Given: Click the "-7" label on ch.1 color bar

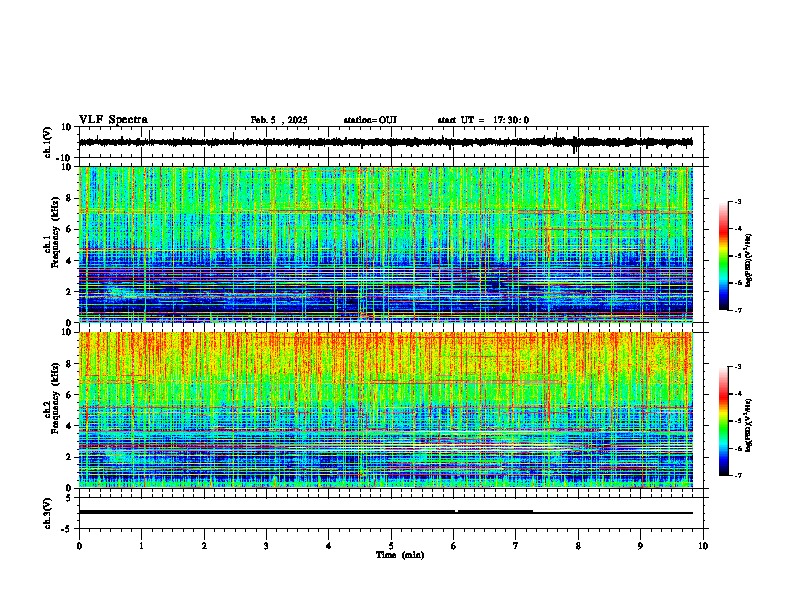Looking at the screenshot, I should [737, 310].
